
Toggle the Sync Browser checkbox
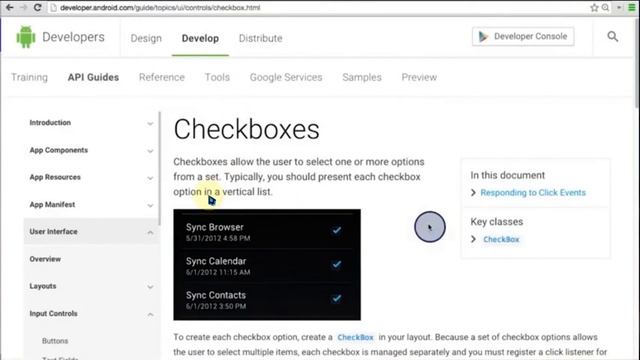(x=336, y=230)
